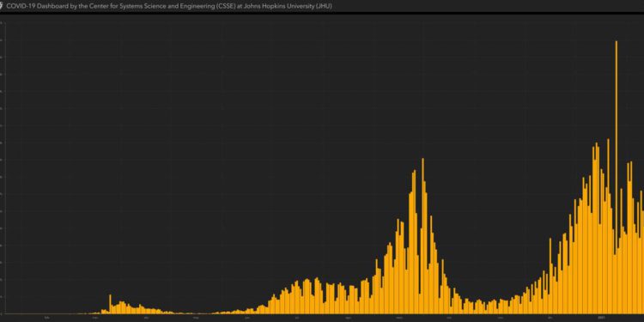Select the lone tall bar at the start of the winter surge
644x322 pixels.
[550, 276]
